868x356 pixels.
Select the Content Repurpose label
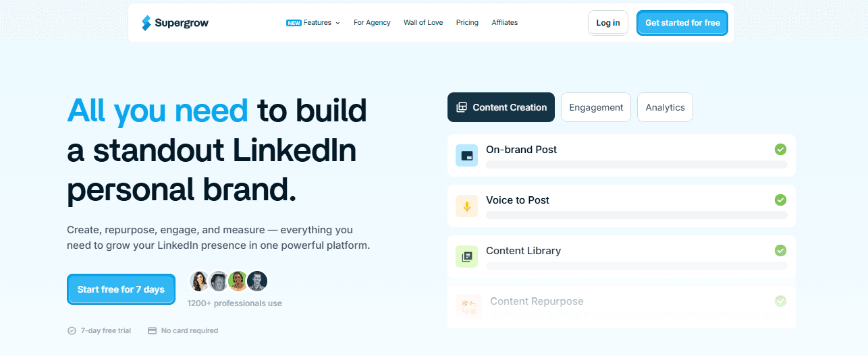point(537,301)
